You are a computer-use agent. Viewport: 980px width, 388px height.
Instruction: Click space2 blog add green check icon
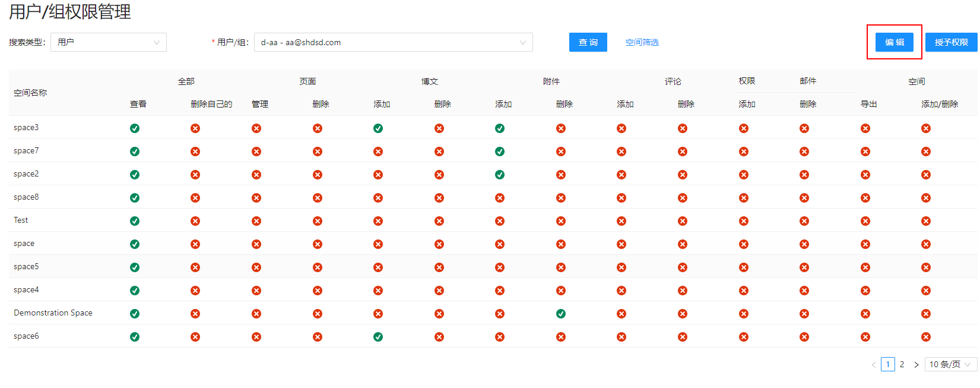(x=500, y=175)
